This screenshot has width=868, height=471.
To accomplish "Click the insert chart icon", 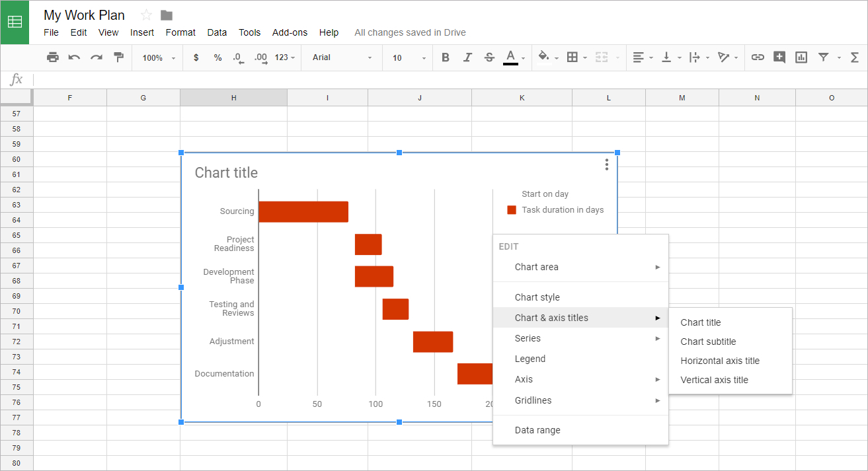I will [801, 57].
